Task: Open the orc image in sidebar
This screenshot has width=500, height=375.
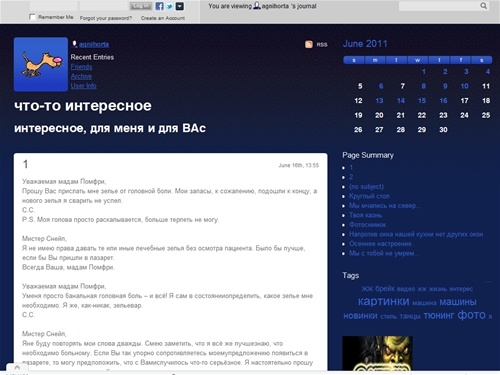Action: [377, 353]
